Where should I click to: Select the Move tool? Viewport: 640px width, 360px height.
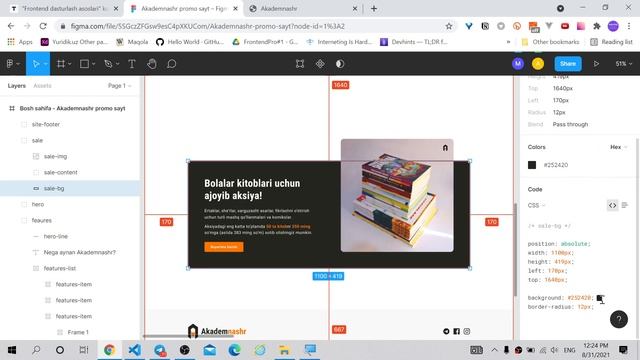click(x=36, y=64)
